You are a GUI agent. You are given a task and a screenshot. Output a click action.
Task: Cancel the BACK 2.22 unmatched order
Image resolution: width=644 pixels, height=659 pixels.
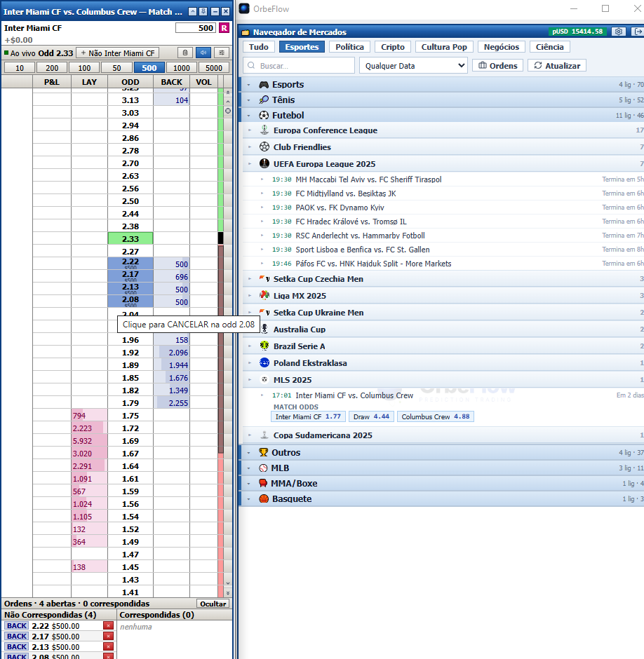point(108,626)
